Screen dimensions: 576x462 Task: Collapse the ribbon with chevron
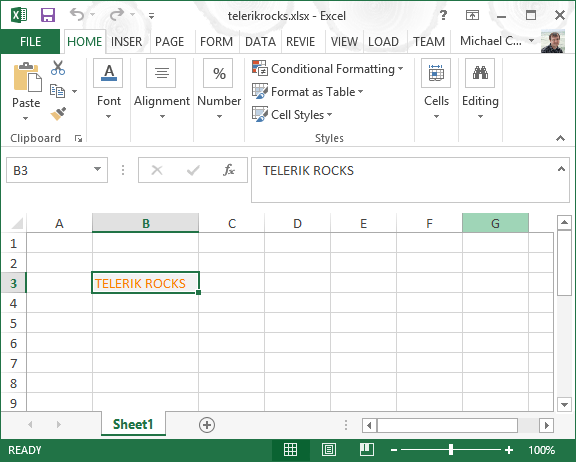[560, 138]
